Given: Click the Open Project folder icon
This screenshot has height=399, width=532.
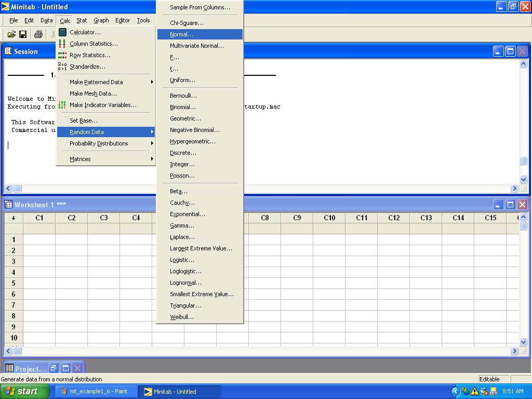Looking at the screenshot, I should click(x=11, y=34).
